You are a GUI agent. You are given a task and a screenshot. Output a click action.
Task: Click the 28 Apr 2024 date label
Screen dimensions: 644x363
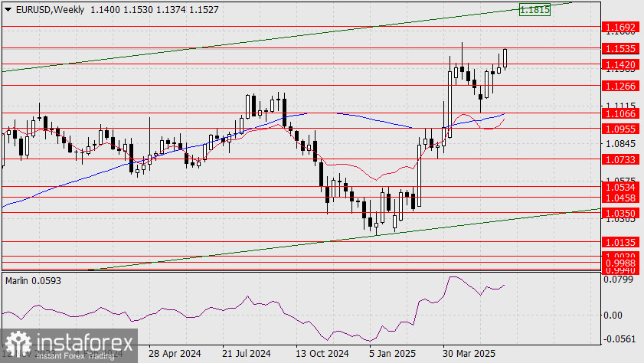click(x=175, y=354)
